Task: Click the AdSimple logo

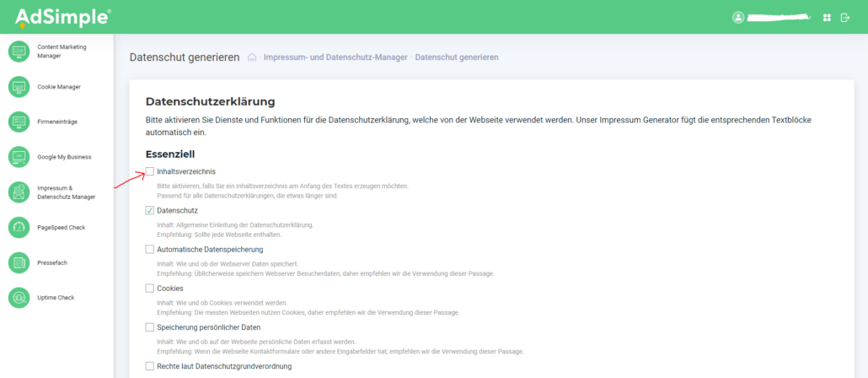Action: (x=62, y=17)
